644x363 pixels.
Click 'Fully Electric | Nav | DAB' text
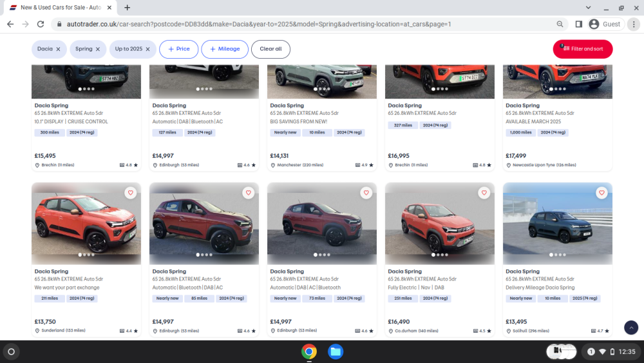click(x=416, y=288)
